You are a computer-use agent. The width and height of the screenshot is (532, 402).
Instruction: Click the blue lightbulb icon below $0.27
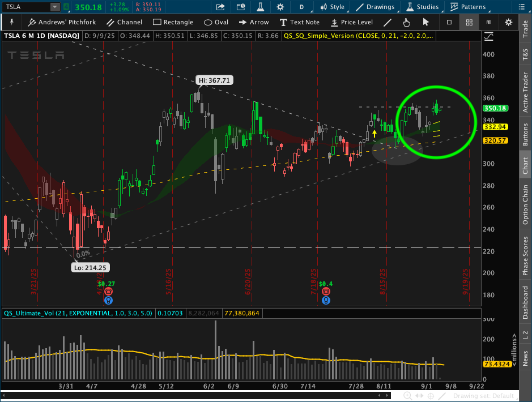[108, 300]
